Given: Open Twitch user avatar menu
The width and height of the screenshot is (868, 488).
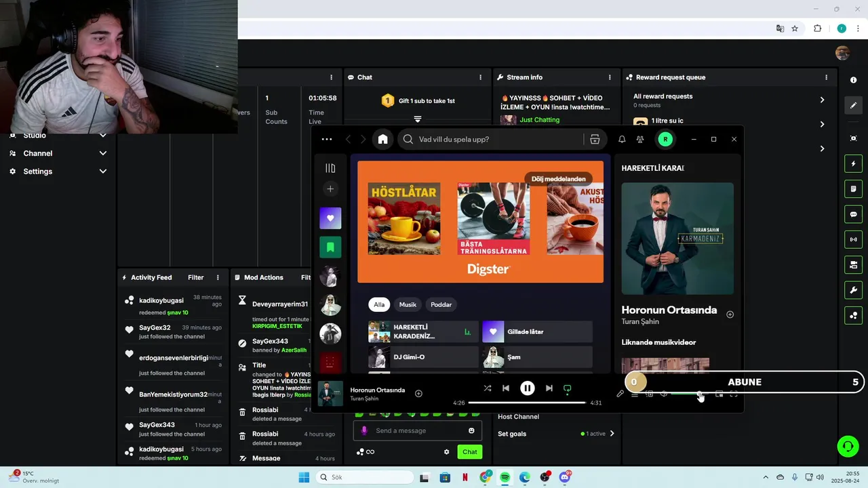Looking at the screenshot, I should [842, 53].
